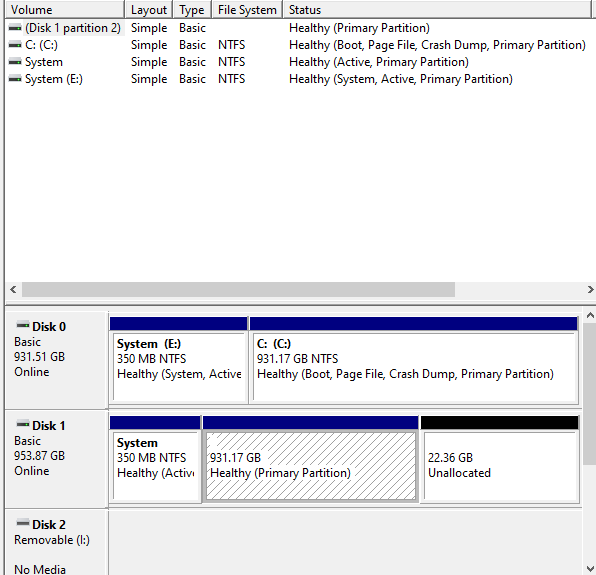The height and width of the screenshot is (575, 596).
Task: Click the Disk 0 drive icon
Action: [x=23, y=325]
